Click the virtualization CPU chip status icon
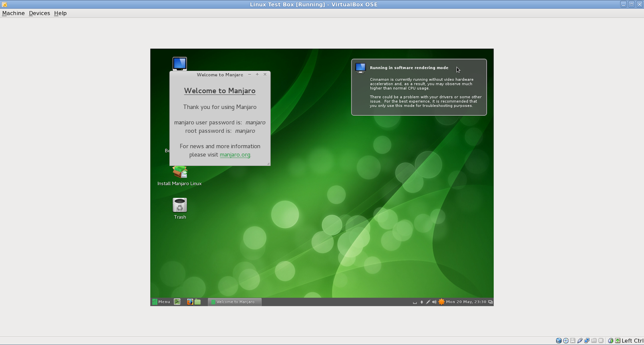 click(601, 341)
